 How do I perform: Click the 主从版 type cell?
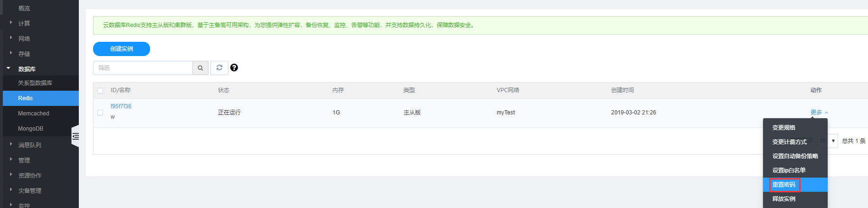pyautogui.click(x=412, y=113)
